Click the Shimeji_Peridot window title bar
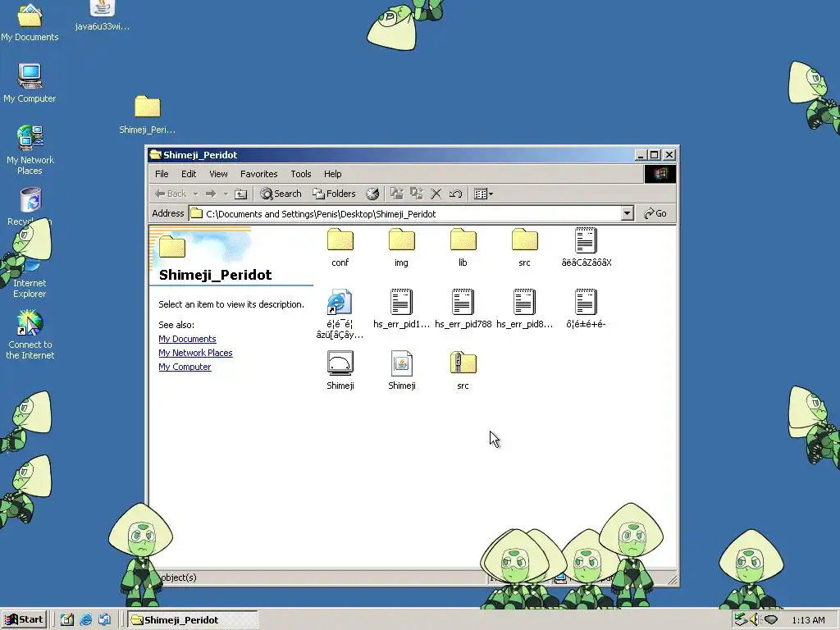Screen dimensions: 840x630 point(391,155)
